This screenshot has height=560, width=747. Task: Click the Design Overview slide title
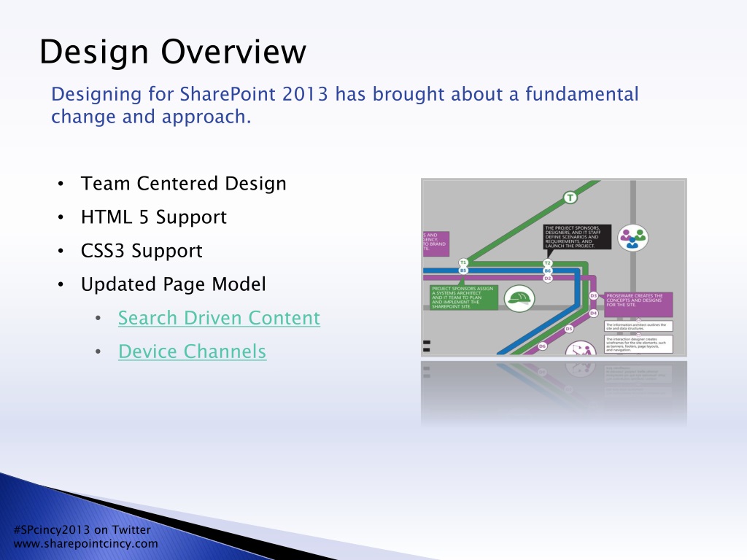pyautogui.click(x=172, y=52)
